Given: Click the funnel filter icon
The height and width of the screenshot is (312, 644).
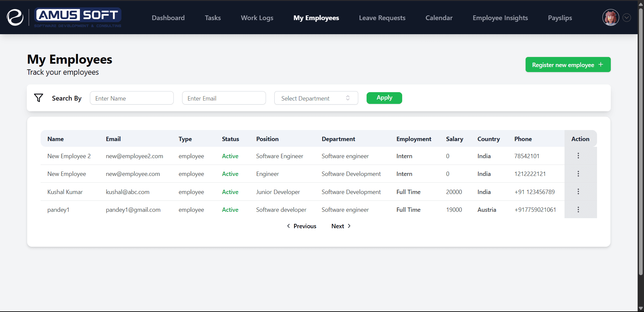Looking at the screenshot, I should click(39, 98).
